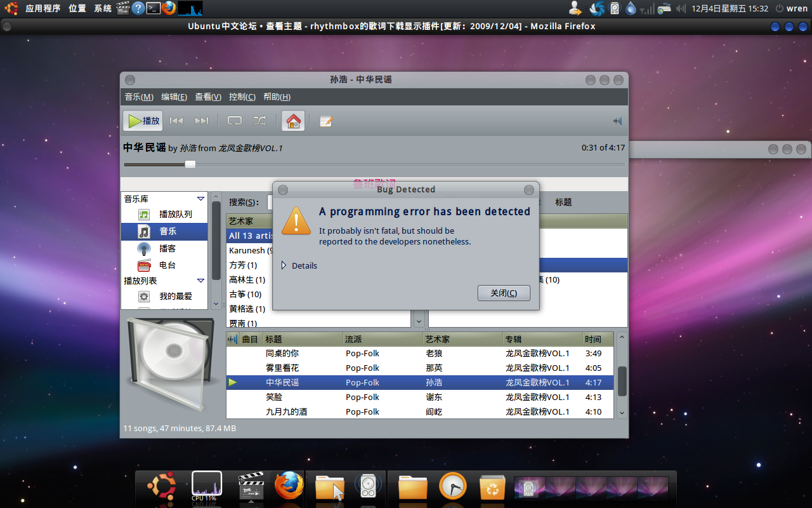The height and width of the screenshot is (508, 812).
Task: Open the 控制(C) menu
Action: point(242,97)
